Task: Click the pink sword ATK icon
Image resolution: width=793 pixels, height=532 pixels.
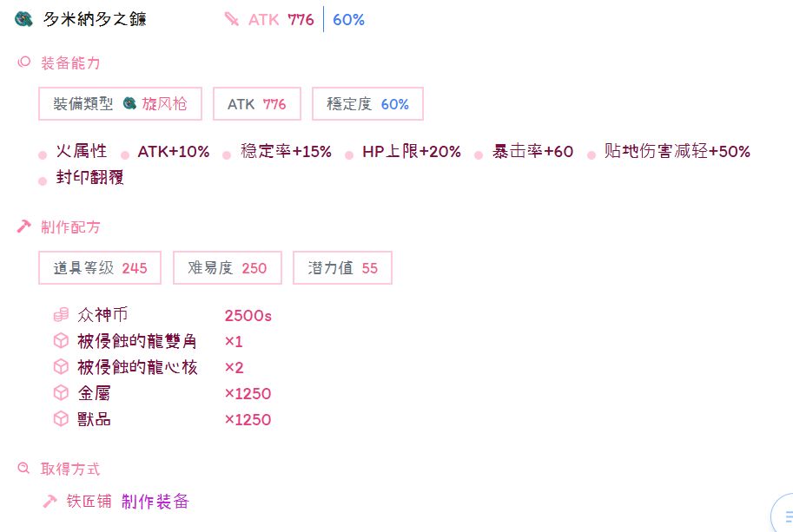Action: point(231,19)
